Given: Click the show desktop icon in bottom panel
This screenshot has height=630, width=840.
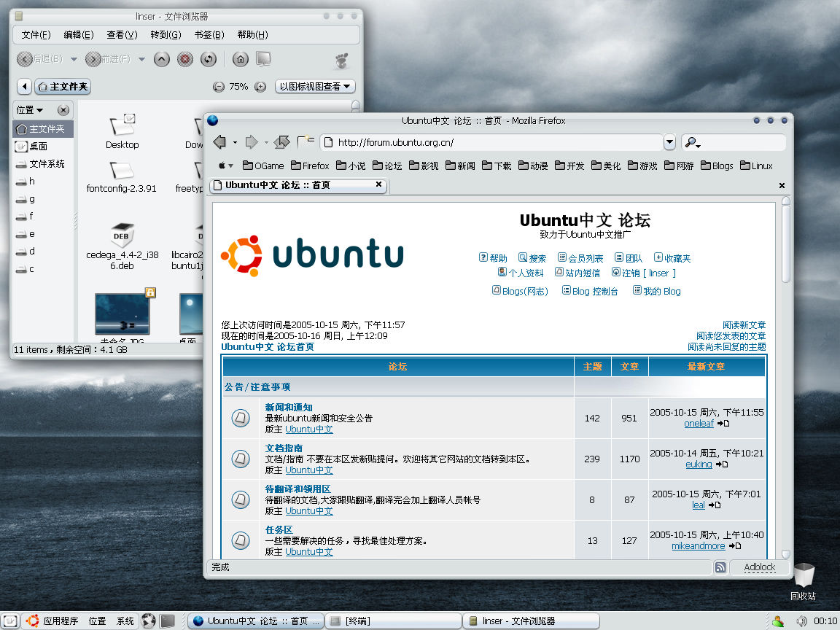Looking at the screenshot, I should 10,621.
